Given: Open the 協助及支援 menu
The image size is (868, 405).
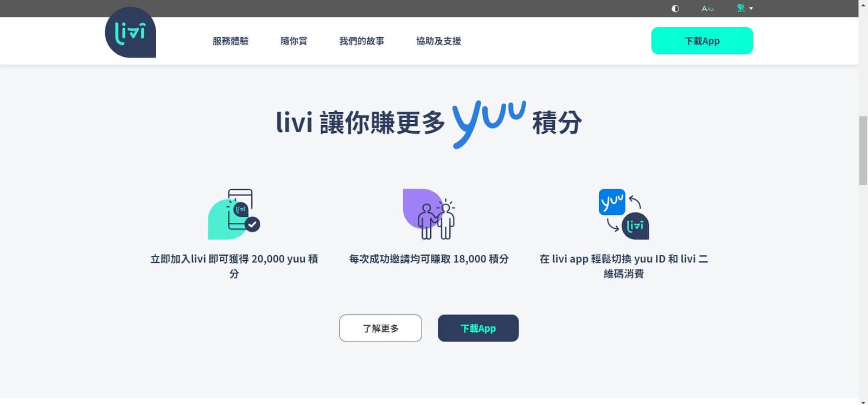Looking at the screenshot, I should point(438,41).
